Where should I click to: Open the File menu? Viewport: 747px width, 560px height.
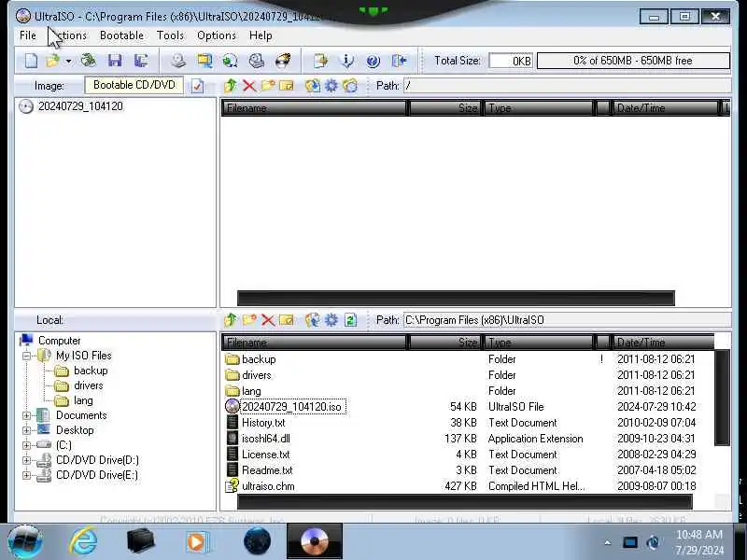click(x=28, y=35)
